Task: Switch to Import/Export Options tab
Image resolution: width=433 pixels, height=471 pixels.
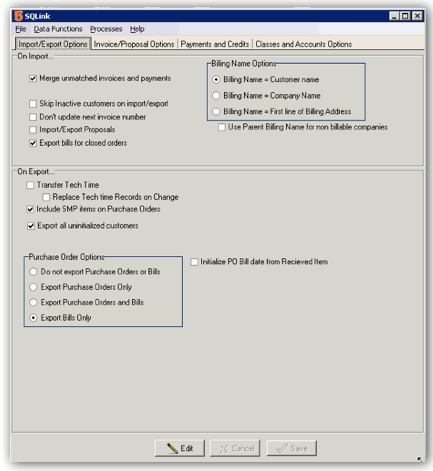Action: [53, 44]
